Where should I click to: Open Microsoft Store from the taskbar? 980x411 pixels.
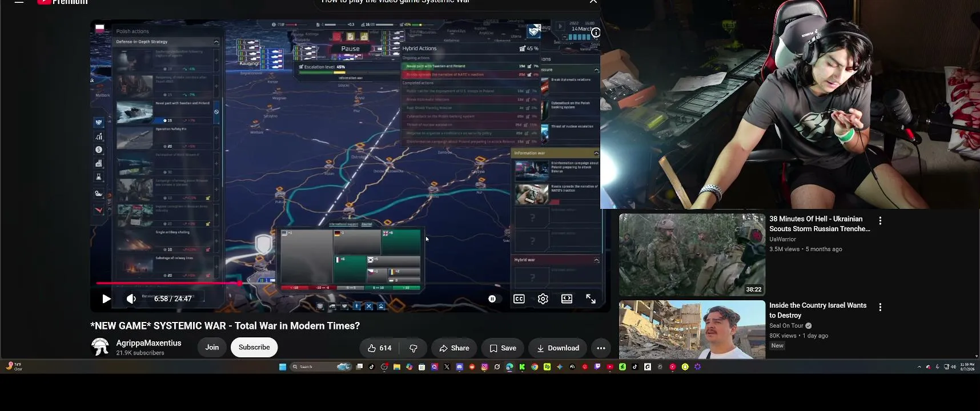[422, 367]
